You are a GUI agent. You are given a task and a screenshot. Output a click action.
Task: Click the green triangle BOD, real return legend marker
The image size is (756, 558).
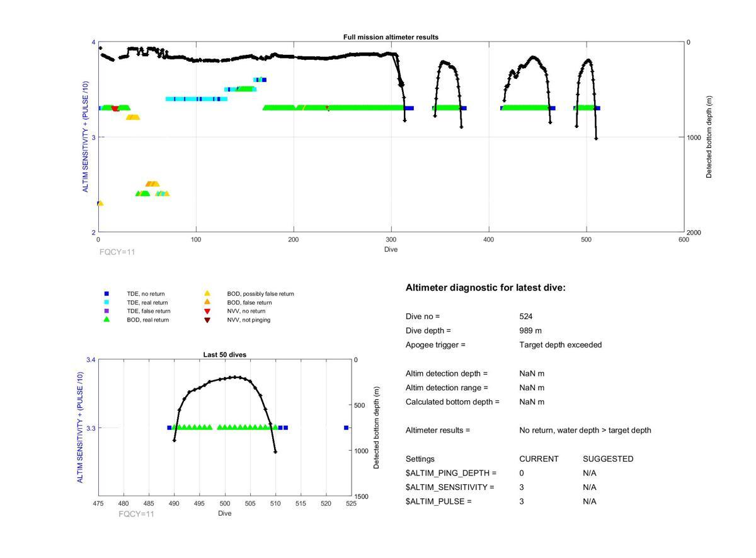click(106, 320)
